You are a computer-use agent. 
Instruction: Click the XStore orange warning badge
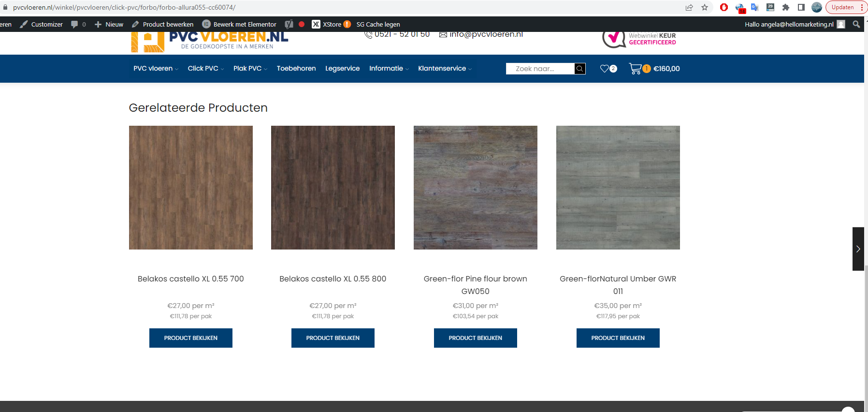(x=347, y=24)
